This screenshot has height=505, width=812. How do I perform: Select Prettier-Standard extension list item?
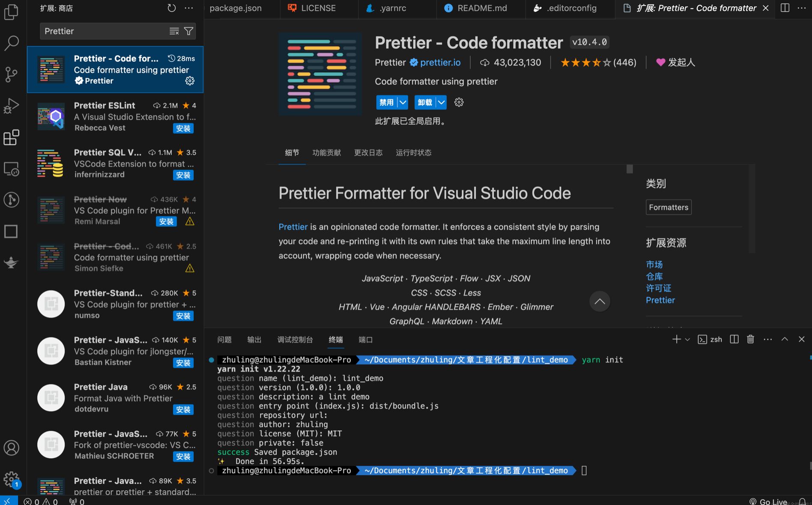click(x=115, y=304)
